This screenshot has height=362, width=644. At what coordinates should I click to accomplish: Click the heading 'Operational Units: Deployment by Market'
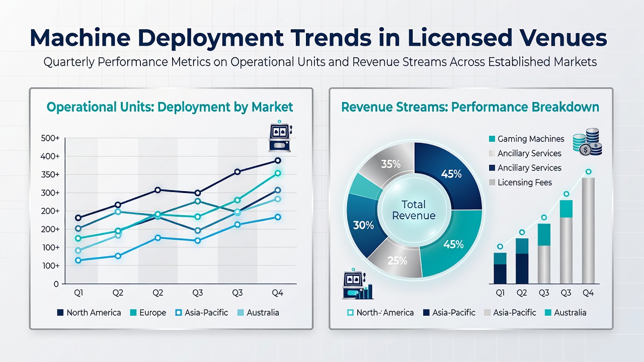click(x=170, y=107)
